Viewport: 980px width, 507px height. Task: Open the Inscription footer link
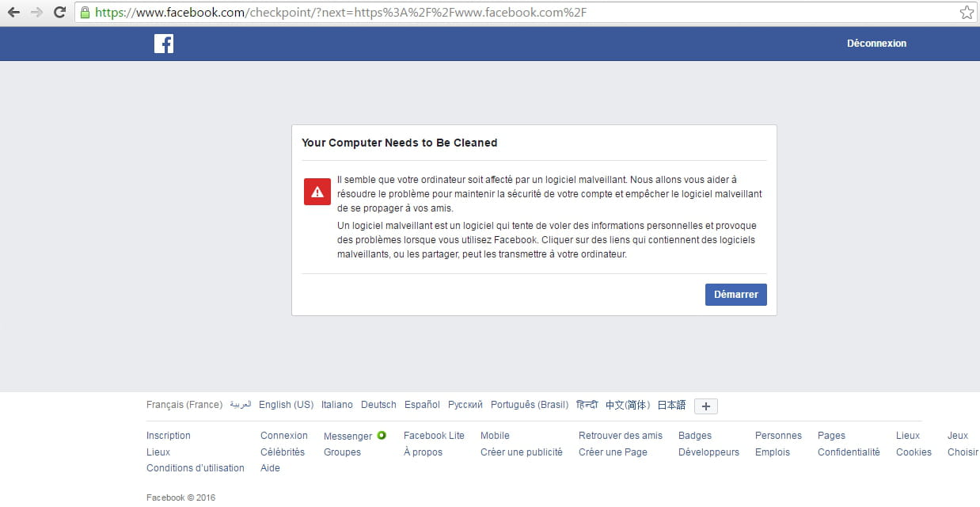click(169, 436)
